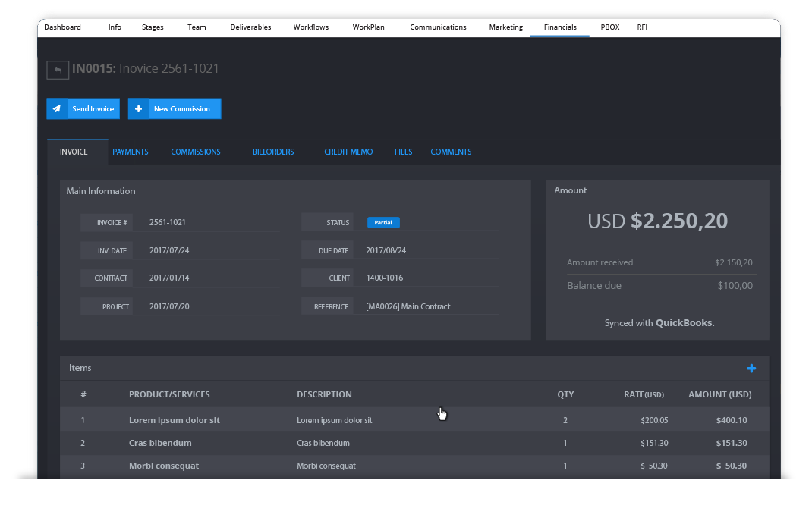Show the FILES sub-tab
Image resolution: width=812 pixels, height=521 pixels.
click(x=404, y=152)
